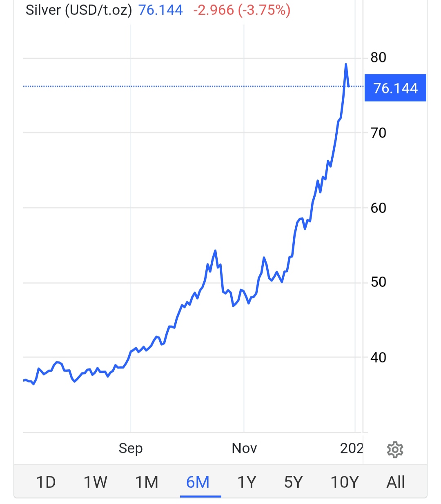
Task: Click the 40 price axis label
Action: [x=378, y=357]
